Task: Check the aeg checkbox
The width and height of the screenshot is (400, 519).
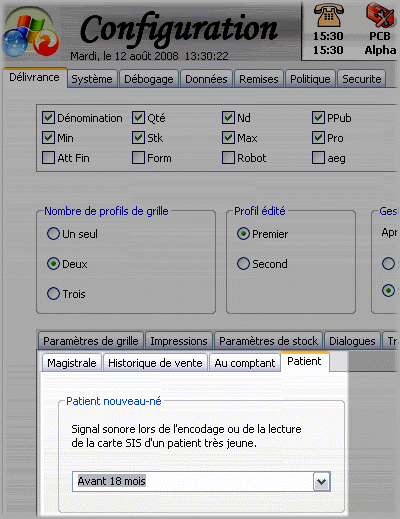Action: pyautogui.click(x=318, y=158)
